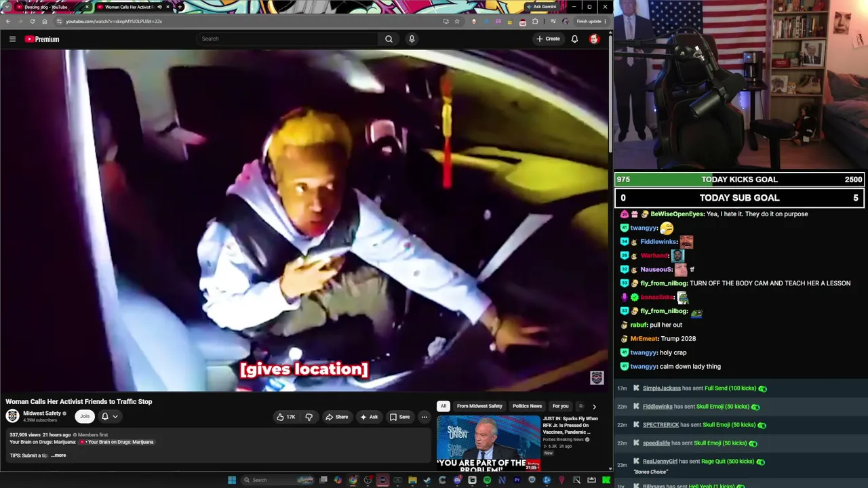Click the 'pull her out' chat message
Image resolution: width=868 pixels, height=488 pixels.
pyautogui.click(x=666, y=325)
